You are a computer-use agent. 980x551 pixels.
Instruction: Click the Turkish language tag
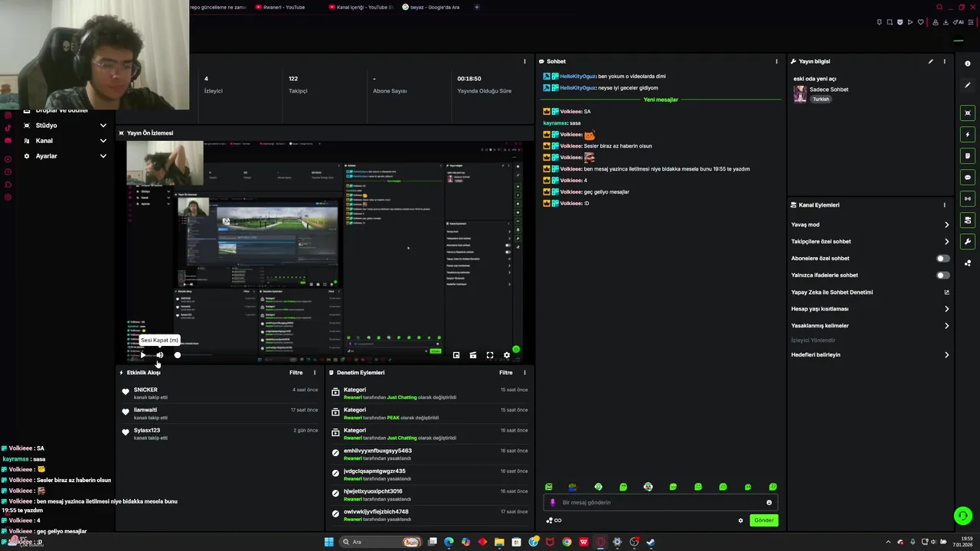tap(821, 99)
